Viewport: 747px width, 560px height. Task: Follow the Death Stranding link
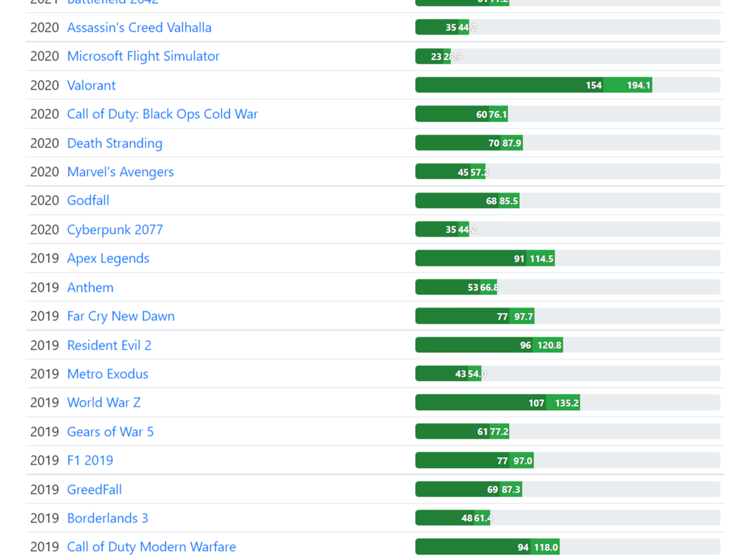tap(115, 143)
